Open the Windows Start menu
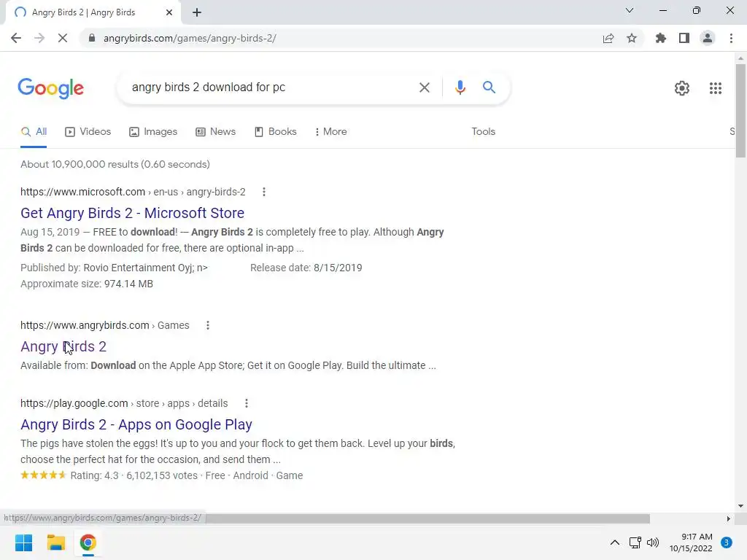This screenshot has width=747, height=560. [23, 542]
